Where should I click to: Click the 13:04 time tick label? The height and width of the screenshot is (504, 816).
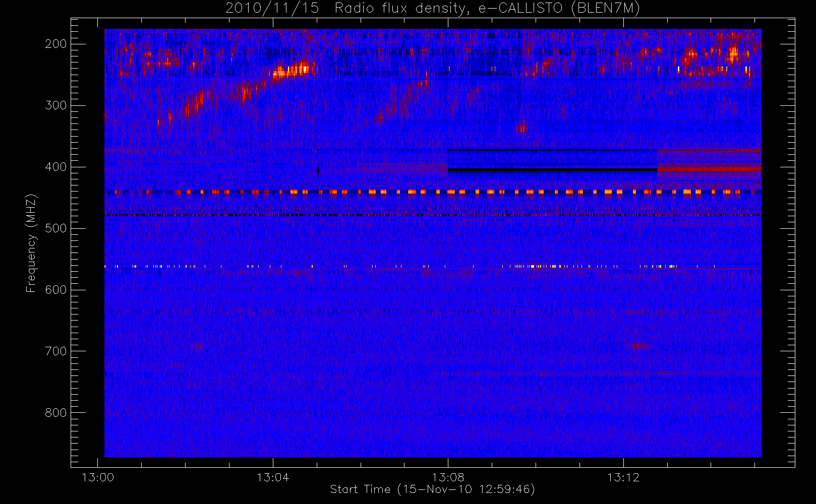tap(273, 477)
